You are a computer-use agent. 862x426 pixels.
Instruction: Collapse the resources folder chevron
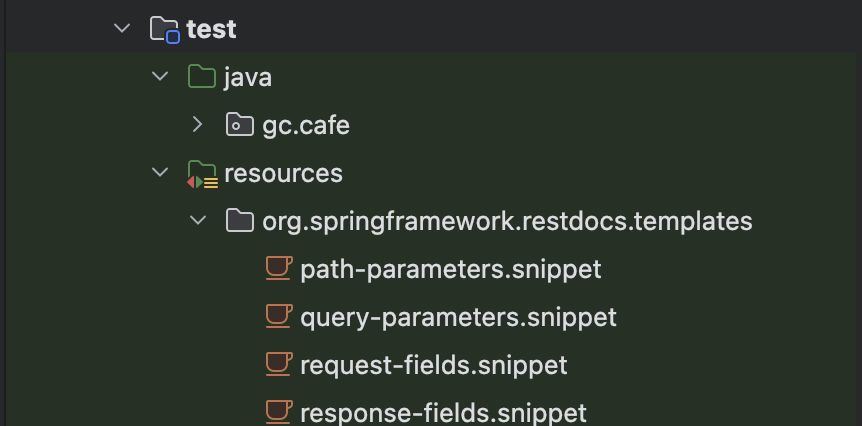point(160,173)
